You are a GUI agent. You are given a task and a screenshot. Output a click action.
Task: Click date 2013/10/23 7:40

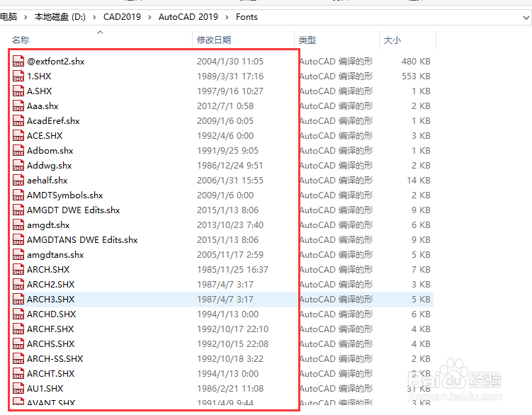[230, 225]
